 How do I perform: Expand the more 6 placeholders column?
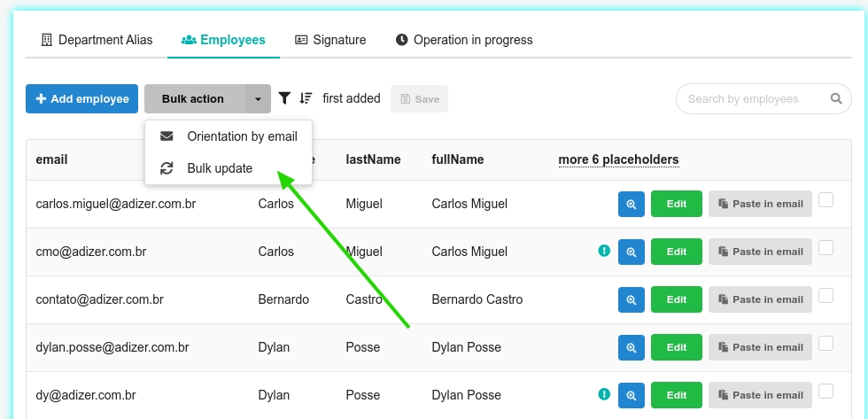pyautogui.click(x=618, y=160)
